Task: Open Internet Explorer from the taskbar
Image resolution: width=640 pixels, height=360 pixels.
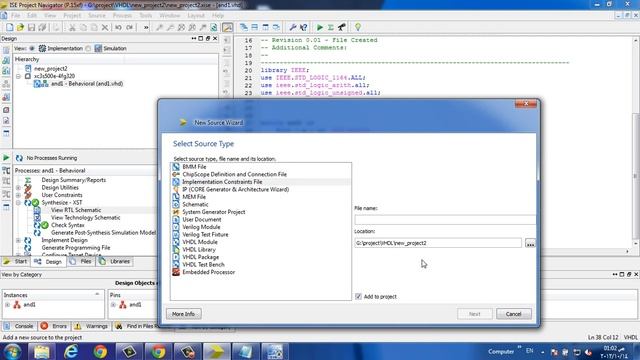Action: [x=71, y=351]
